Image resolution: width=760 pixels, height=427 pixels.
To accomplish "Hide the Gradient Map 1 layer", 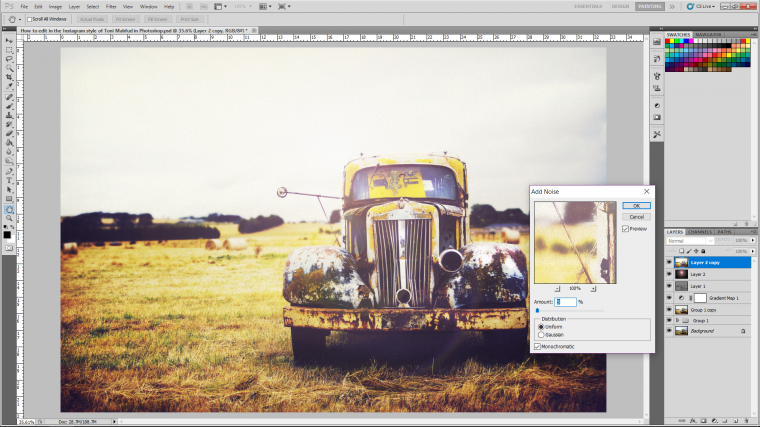I will (669, 298).
